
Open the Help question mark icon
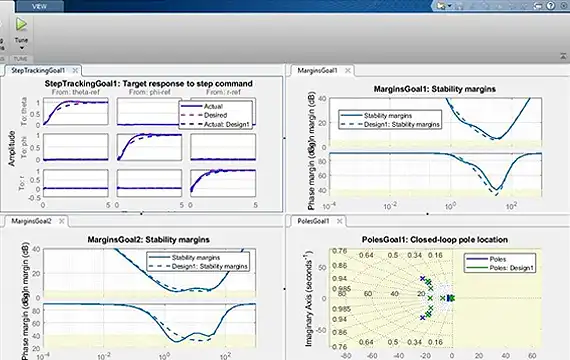[x=551, y=5]
